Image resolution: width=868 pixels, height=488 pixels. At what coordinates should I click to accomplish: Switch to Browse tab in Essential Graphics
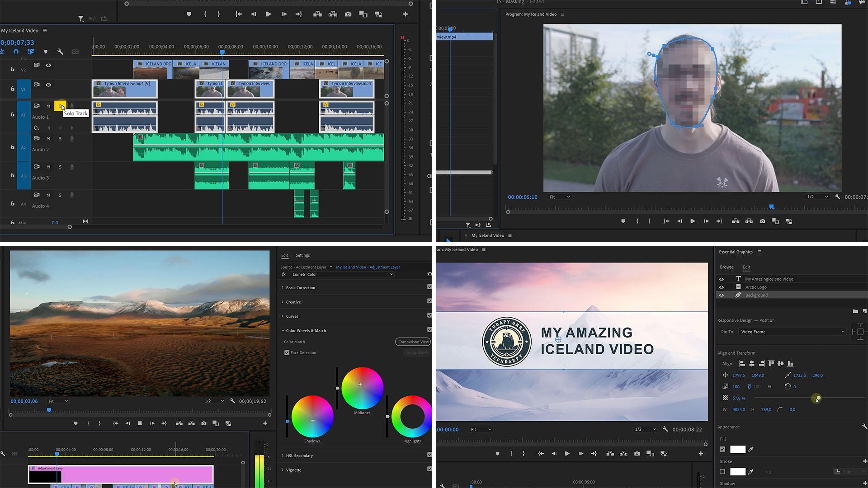[x=726, y=266]
